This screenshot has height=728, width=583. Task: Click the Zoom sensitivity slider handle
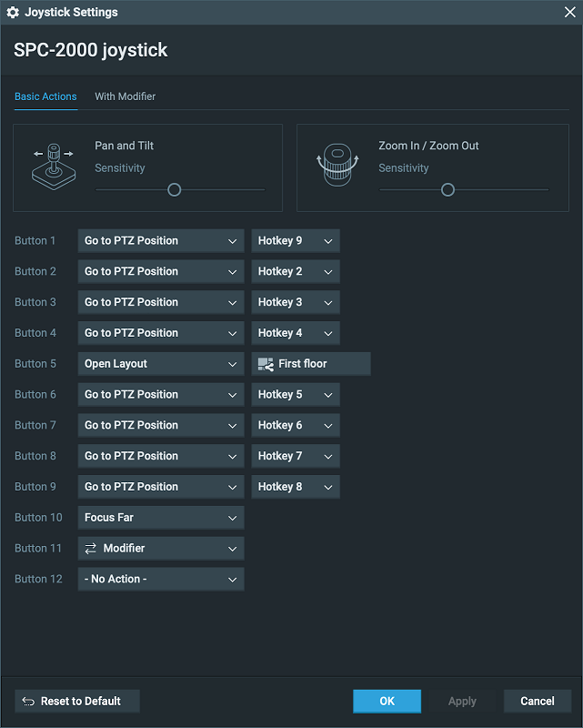click(447, 190)
